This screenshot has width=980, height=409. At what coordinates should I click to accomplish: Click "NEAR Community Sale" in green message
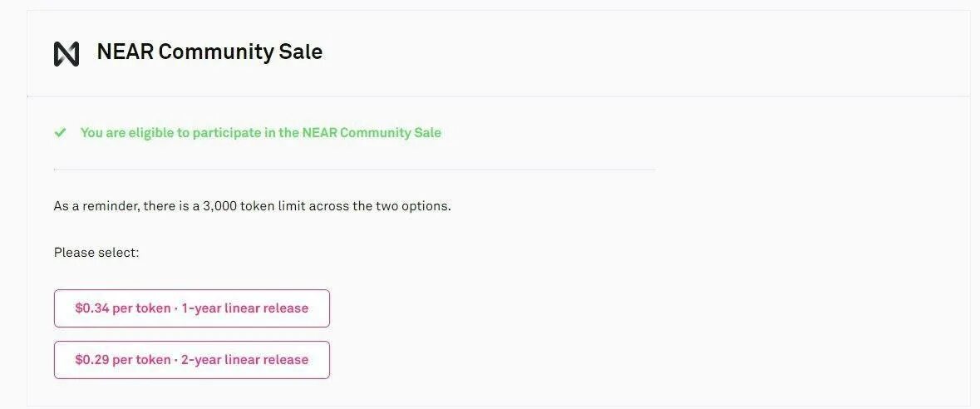tap(372, 133)
